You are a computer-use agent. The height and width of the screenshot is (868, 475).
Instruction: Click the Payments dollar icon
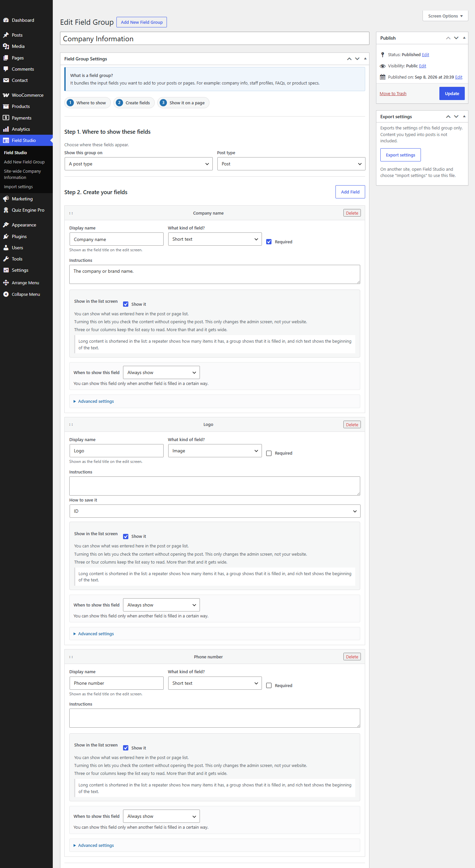point(6,118)
